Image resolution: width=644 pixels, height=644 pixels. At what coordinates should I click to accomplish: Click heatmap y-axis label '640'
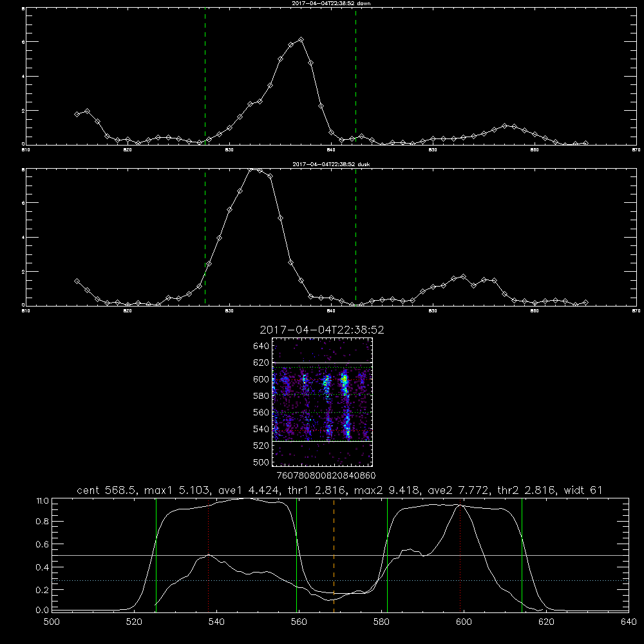click(261, 346)
